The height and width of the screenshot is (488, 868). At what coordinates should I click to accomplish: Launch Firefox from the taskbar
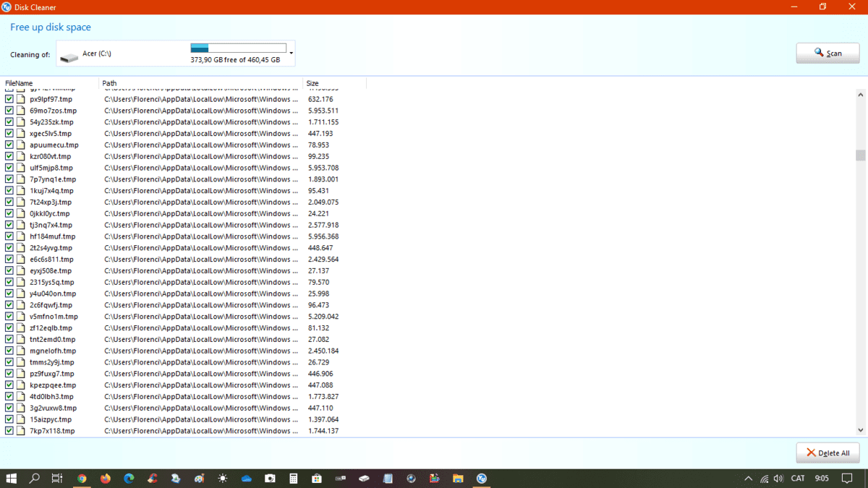pos(106,479)
